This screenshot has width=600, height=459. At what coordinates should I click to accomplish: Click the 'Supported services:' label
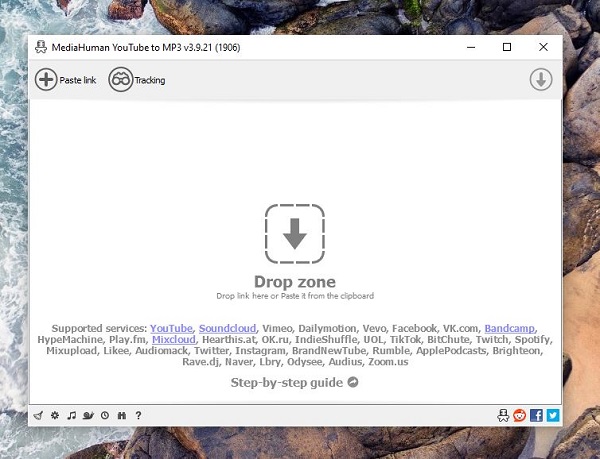pos(99,329)
